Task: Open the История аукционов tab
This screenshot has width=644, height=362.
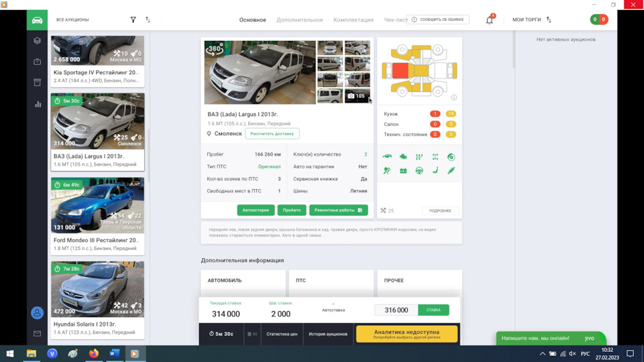Action: pyautogui.click(x=328, y=334)
